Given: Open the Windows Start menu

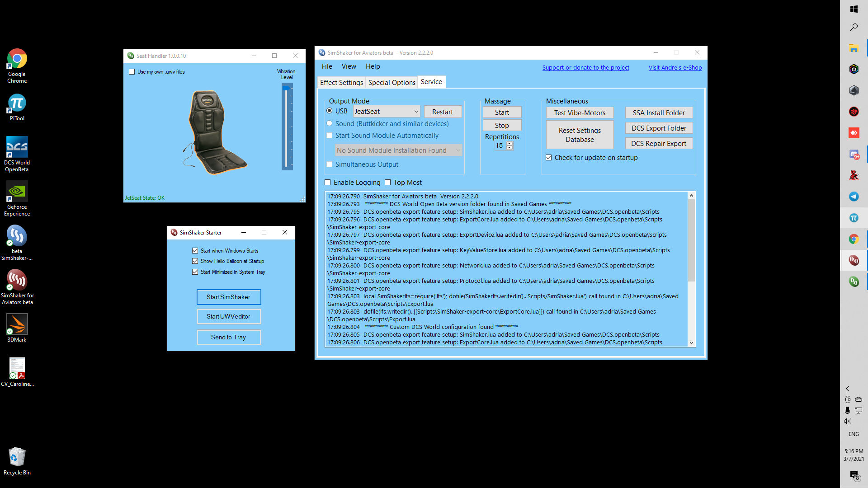Looking at the screenshot, I should pyautogui.click(x=854, y=9).
